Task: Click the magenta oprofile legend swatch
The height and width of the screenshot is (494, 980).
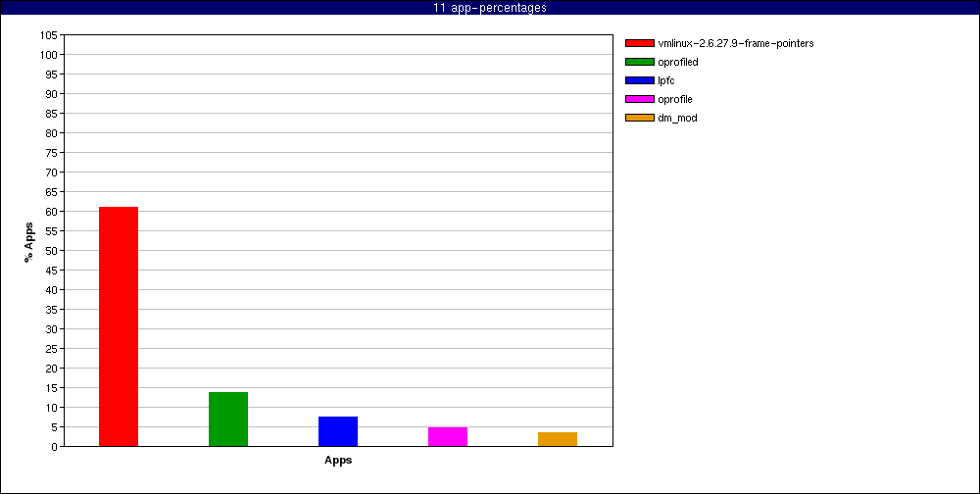Action: 639,99
